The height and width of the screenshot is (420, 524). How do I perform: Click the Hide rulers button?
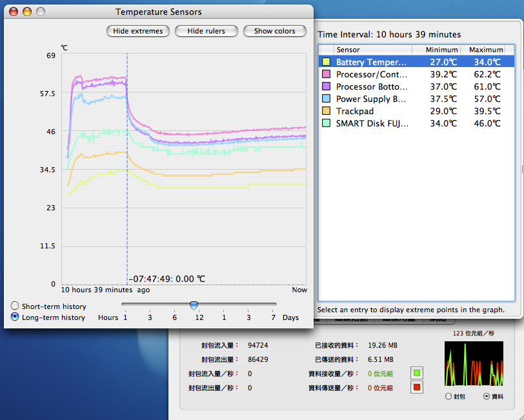[x=207, y=31]
